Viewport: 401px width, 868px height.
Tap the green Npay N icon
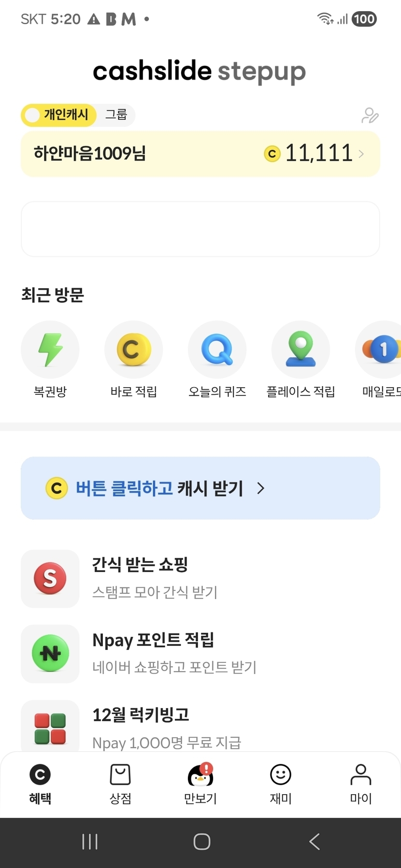[50, 654]
